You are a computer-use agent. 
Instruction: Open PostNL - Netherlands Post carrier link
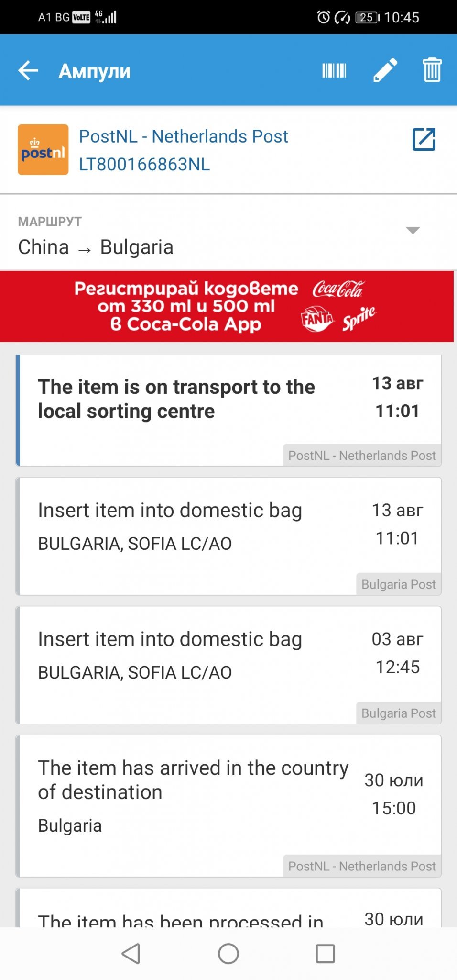click(183, 136)
